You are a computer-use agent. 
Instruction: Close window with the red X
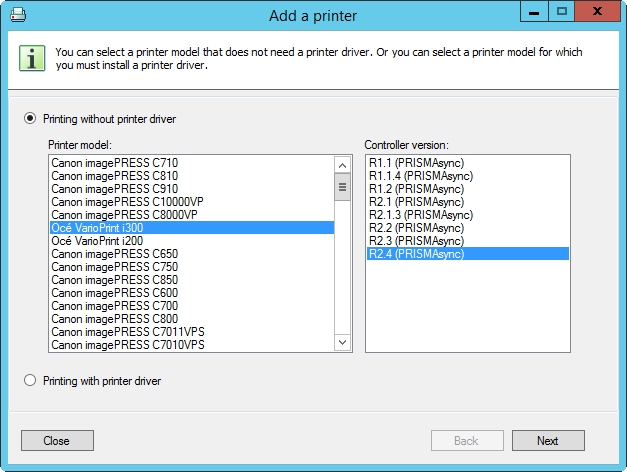coord(597,12)
